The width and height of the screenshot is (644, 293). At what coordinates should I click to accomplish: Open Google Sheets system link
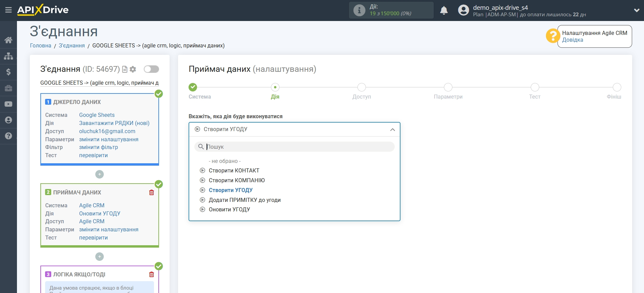(x=97, y=115)
